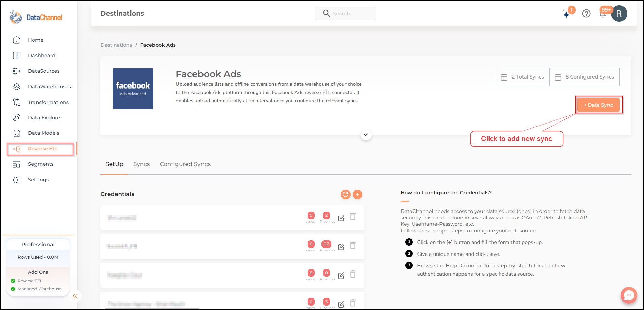
Task: Open Transformations in sidebar
Action: (x=48, y=102)
